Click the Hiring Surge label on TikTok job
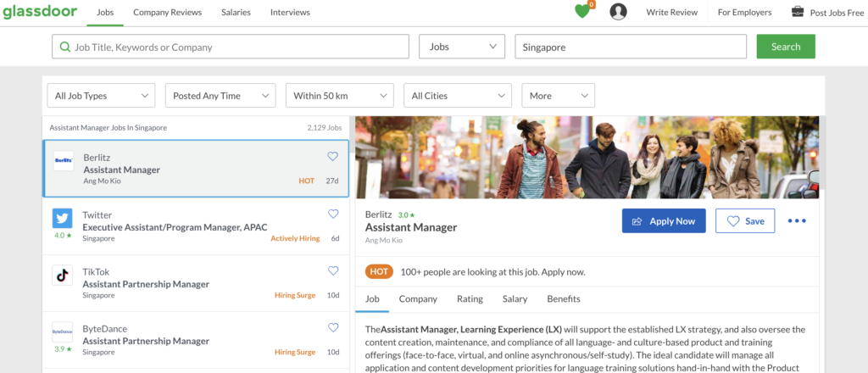 click(x=295, y=295)
